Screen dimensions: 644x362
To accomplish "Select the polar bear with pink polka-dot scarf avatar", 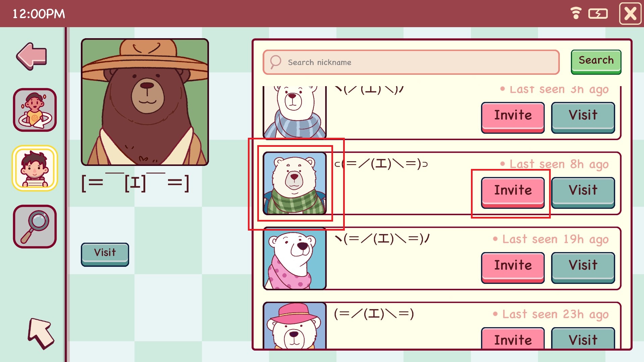I will click(x=295, y=258).
